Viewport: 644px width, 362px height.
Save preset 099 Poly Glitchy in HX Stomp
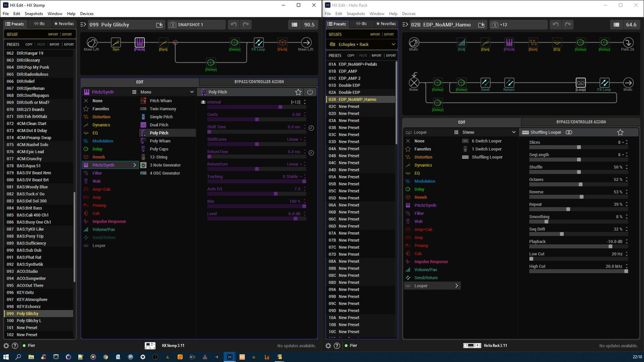tap(159, 25)
